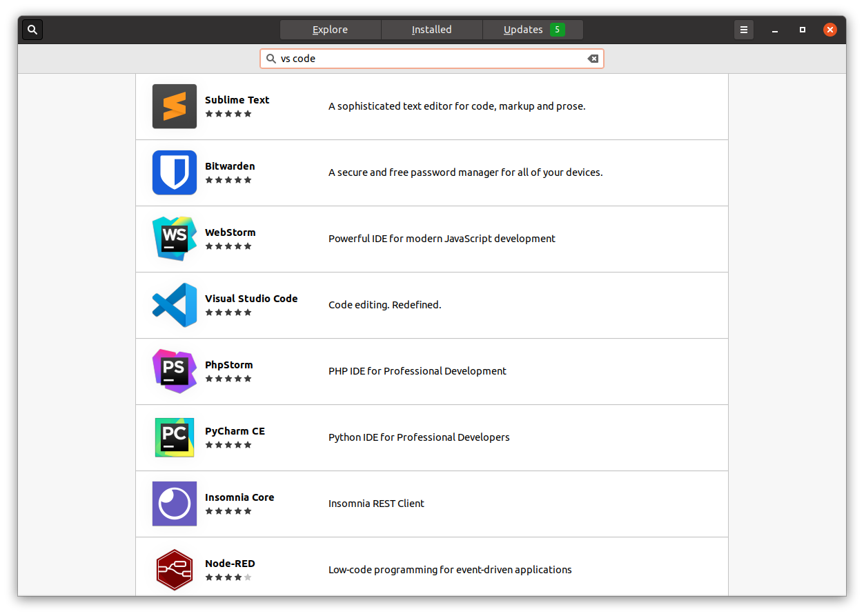This screenshot has height=616, width=864.
Task: Minimize the software window
Action: click(x=775, y=30)
